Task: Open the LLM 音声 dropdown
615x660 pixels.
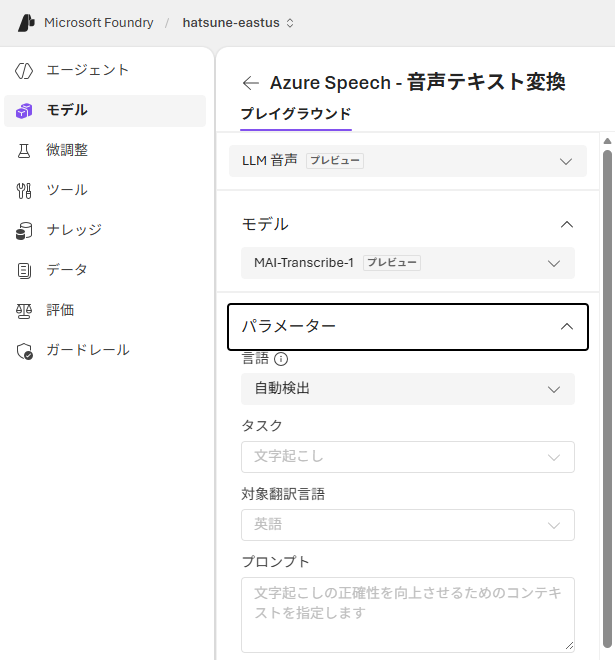Action: coord(408,161)
